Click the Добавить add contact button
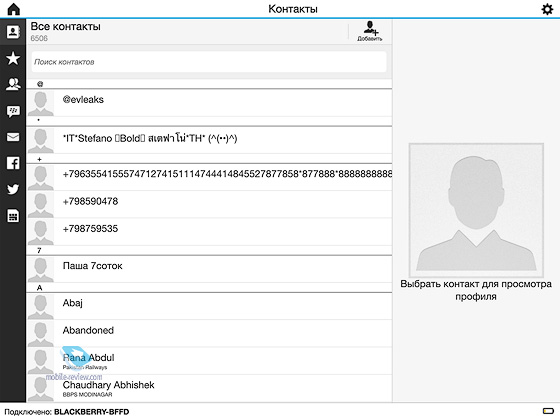The image size is (560, 420). (x=370, y=31)
